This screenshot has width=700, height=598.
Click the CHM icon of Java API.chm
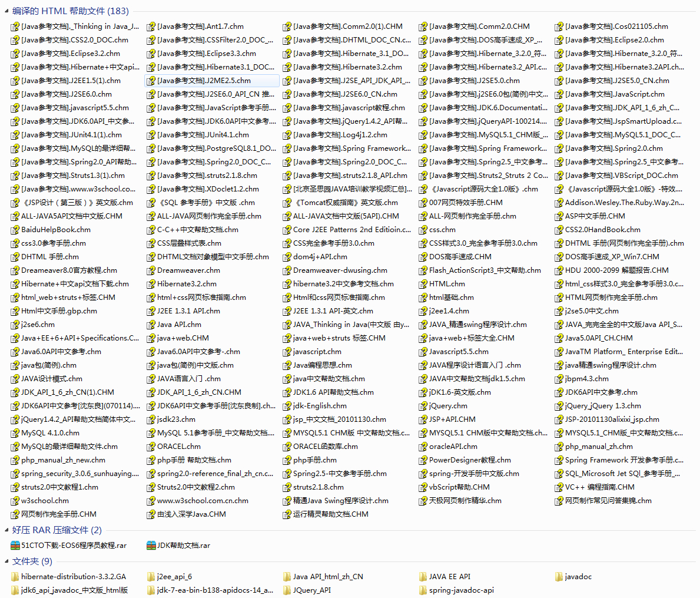tap(151, 325)
